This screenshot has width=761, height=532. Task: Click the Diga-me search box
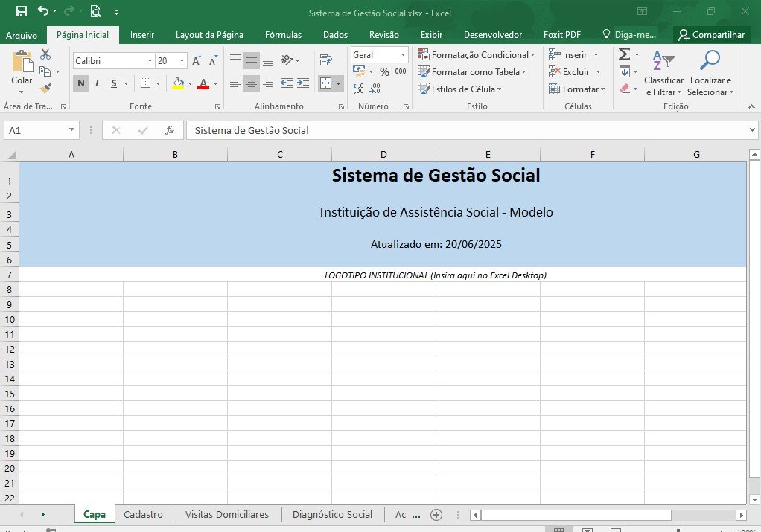coord(629,34)
